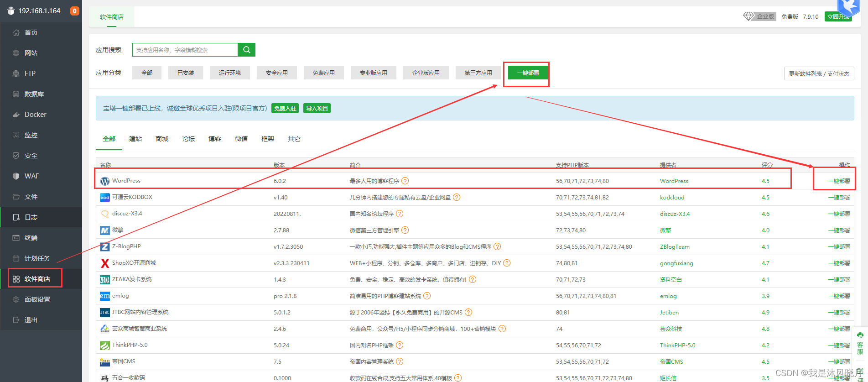Select the 全部 deployment tab
Screen dimensions: 868x382
109,139
